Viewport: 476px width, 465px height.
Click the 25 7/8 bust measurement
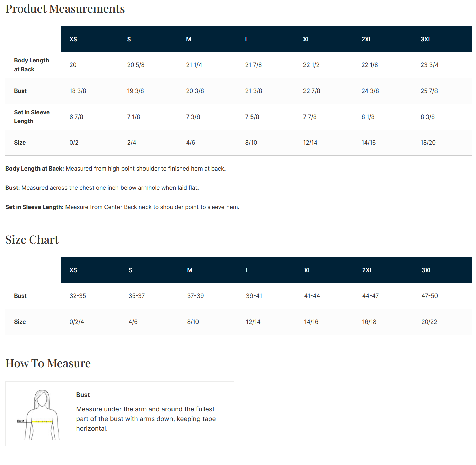pos(429,91)
